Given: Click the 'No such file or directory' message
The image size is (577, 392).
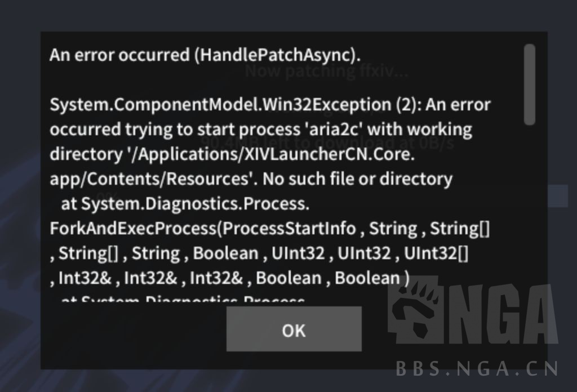Looking at the screenshot, I should point(358,179).
